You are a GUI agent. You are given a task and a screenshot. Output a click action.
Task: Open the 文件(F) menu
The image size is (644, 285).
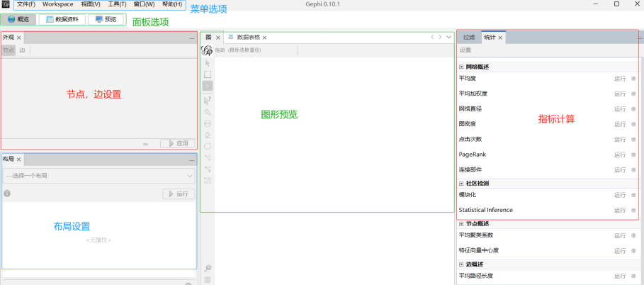[x=26, y=4]
